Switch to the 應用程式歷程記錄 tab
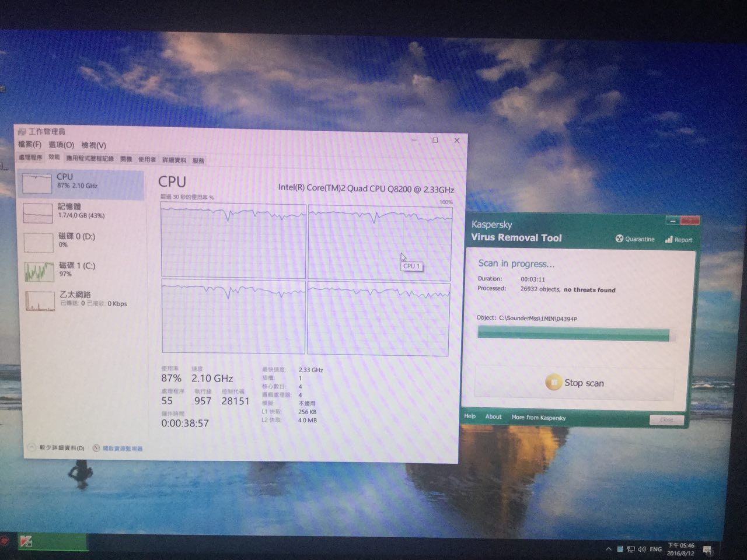This screenshot has width=747, height=560. pos(90,159)
